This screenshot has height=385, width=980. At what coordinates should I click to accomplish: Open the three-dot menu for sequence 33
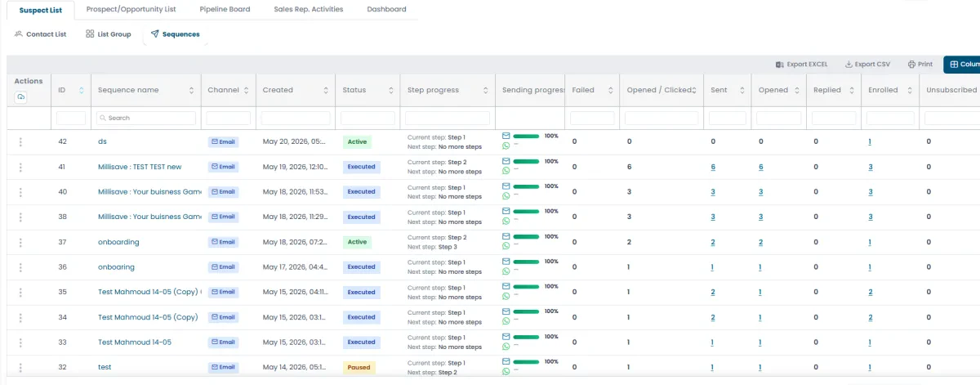coord(20,342)
